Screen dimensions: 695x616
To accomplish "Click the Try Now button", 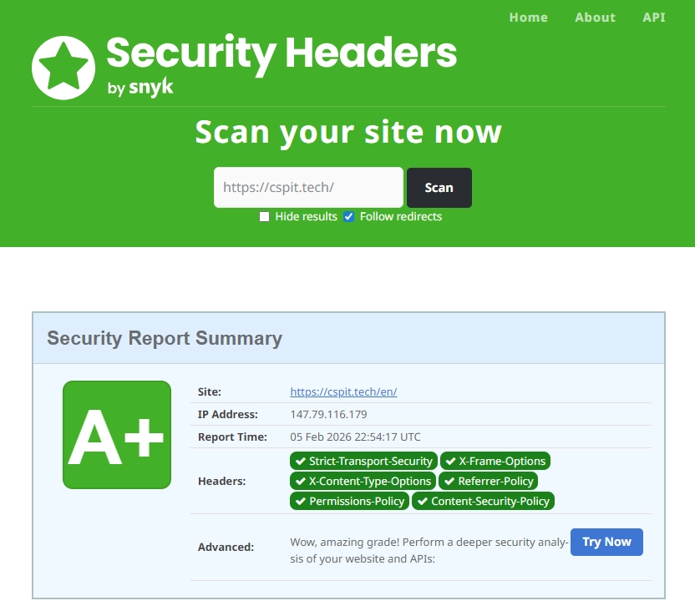I will [606, 542].
